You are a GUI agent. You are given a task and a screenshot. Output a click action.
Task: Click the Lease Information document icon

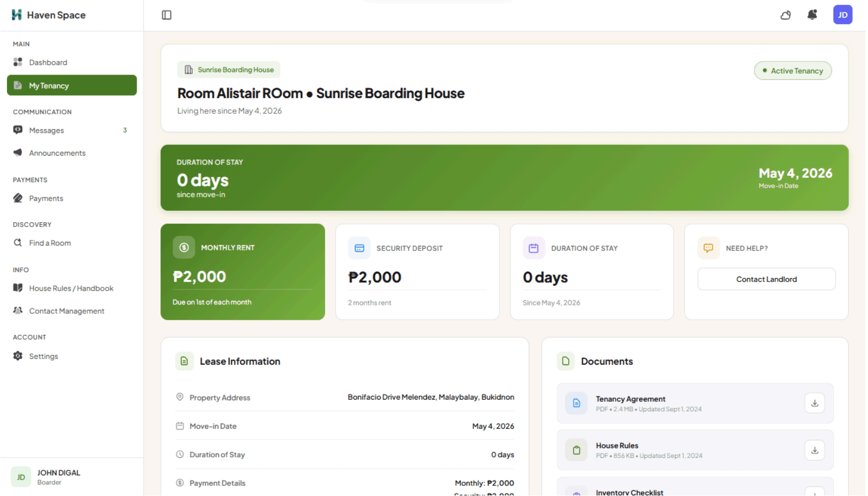(184, 362)
